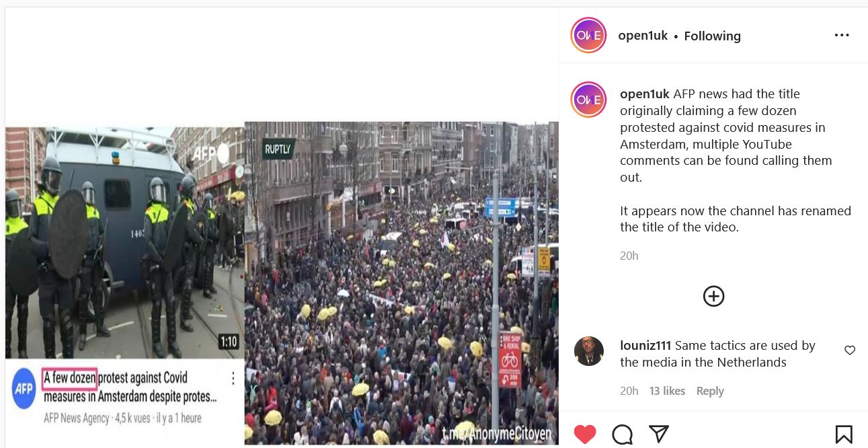The width and height of the screenshot is (868, 448).
Task: Open open1uk profile picture in header
Action: [x=588, y=35]
